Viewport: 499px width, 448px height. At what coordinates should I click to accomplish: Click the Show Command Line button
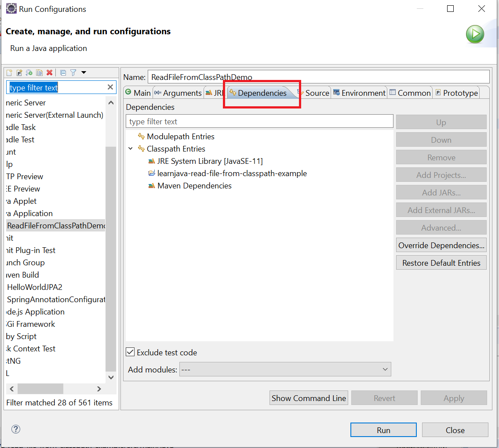point(309,398)
